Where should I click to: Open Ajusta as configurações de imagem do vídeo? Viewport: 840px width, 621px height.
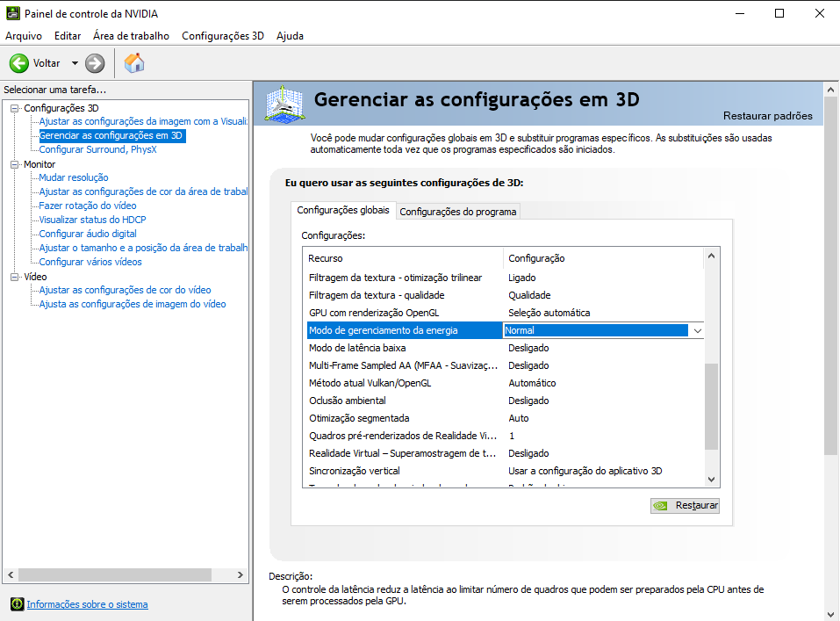tap(133, 304)
